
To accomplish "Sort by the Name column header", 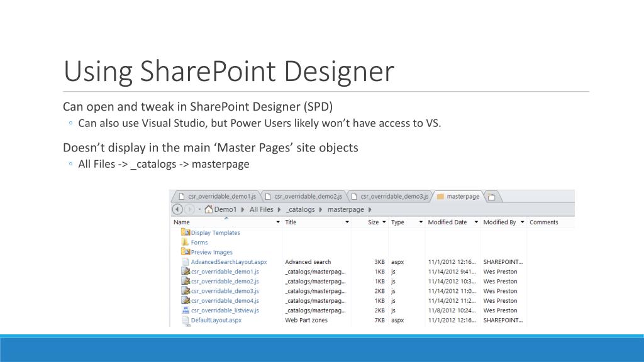I will point(182,222).
